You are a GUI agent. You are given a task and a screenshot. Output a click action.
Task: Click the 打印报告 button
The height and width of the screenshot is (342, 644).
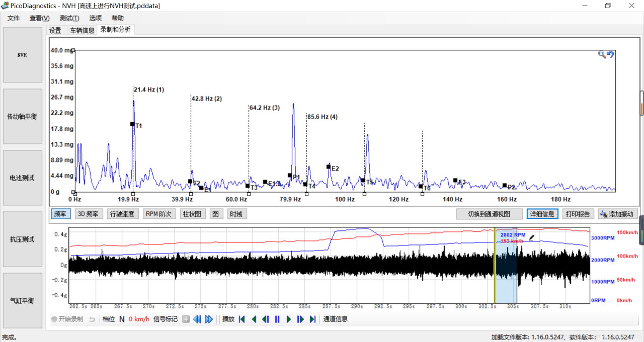(x=578, y=214)
